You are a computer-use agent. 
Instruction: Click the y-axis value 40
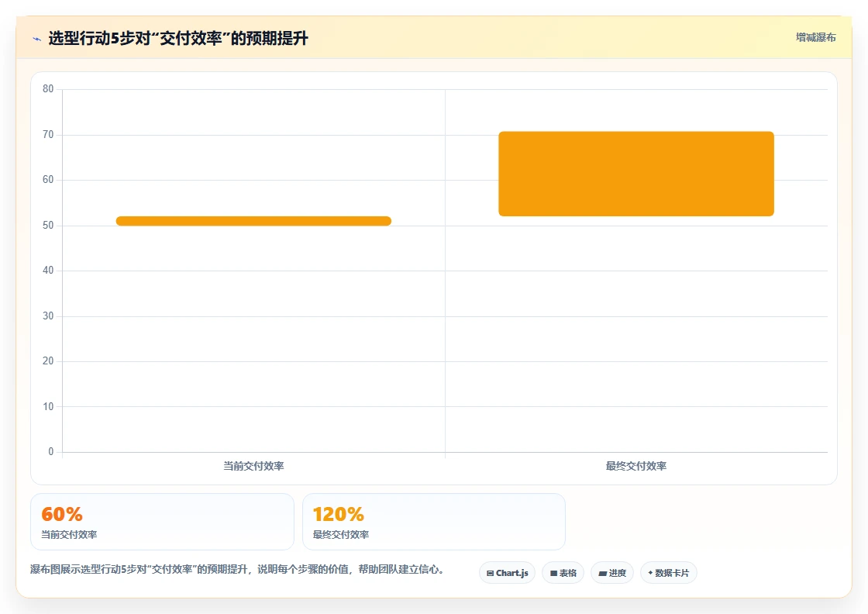point(48,271)
